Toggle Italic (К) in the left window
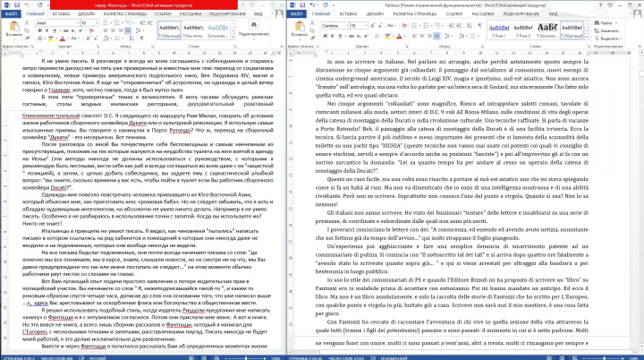Viewport: 644px width, 360px height. 47,30
